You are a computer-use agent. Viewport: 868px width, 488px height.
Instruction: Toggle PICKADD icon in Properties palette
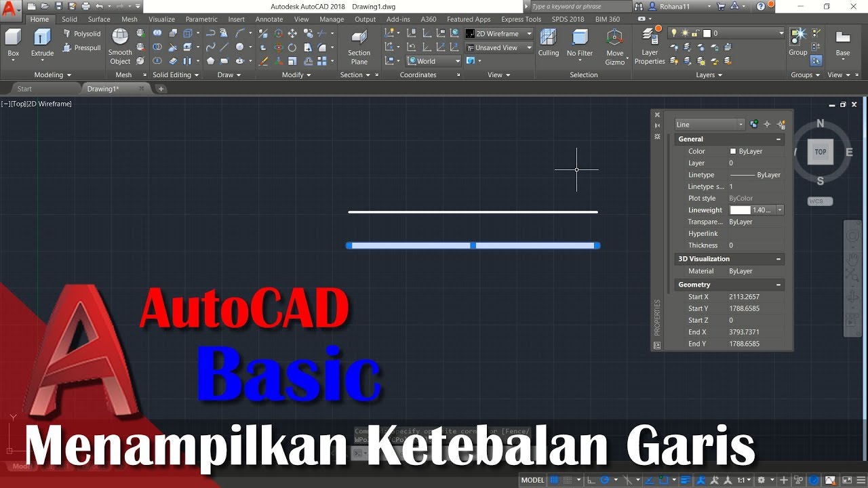click(x=753, y=125)
